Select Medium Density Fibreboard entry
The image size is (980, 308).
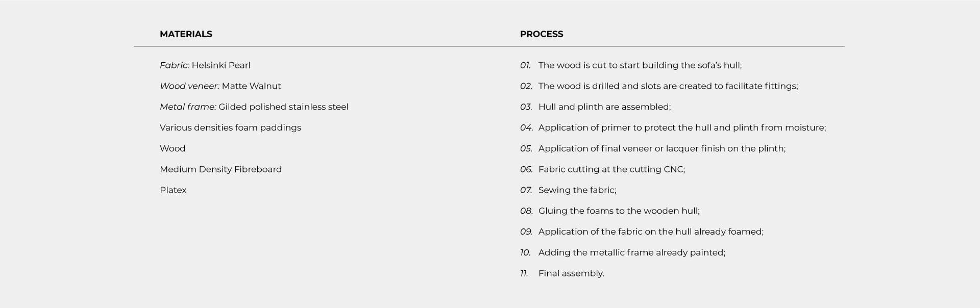point(220,169)
